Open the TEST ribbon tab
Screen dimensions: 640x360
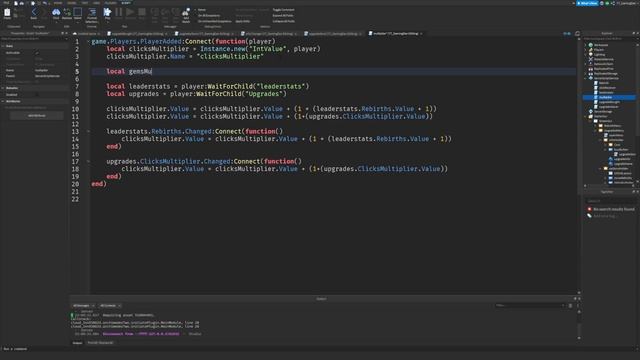84,3
